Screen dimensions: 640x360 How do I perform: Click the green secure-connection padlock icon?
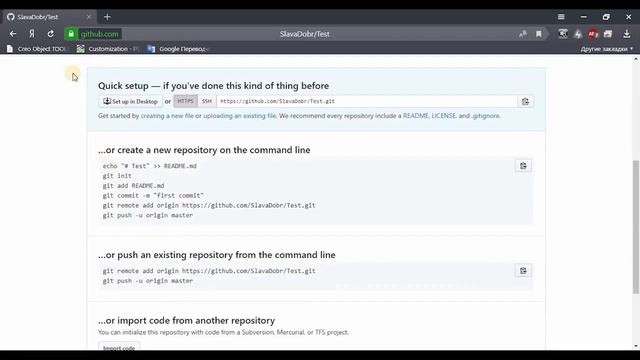[x=71, y=34]
